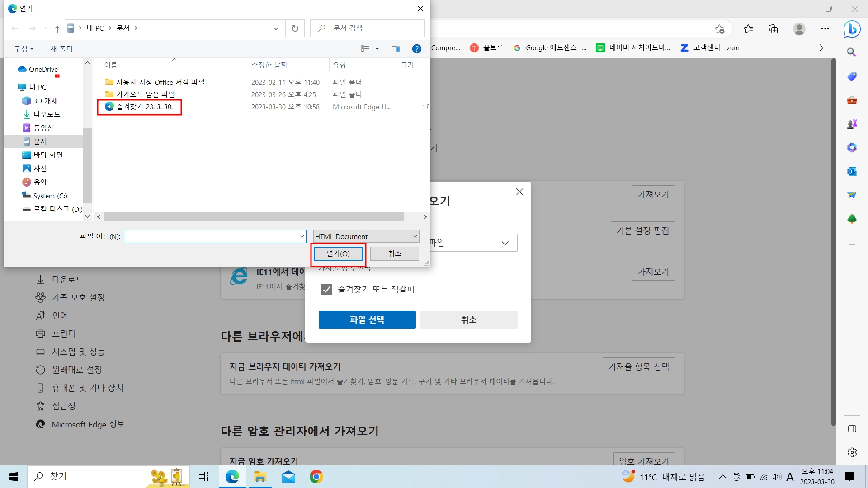Select the 즐겨찾기_23. 3. 30. file
The image size is (868, 488).
(x=144, y=107)
